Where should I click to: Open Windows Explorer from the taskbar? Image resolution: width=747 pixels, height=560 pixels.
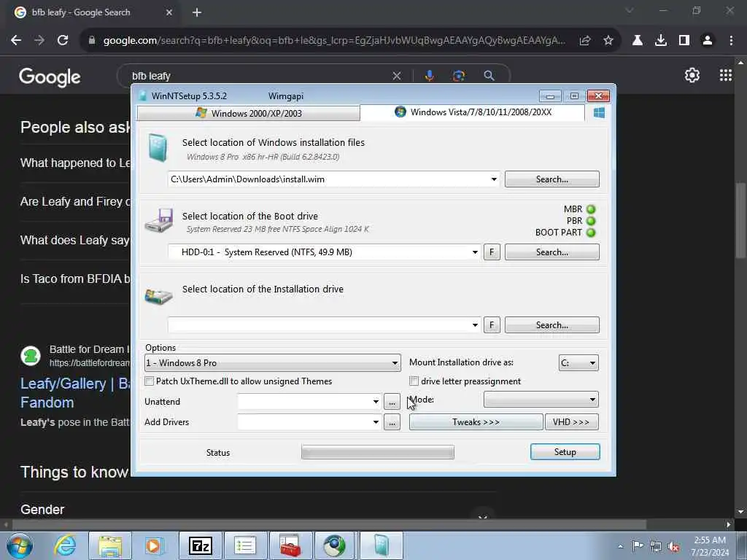click(x=111, y=545)
